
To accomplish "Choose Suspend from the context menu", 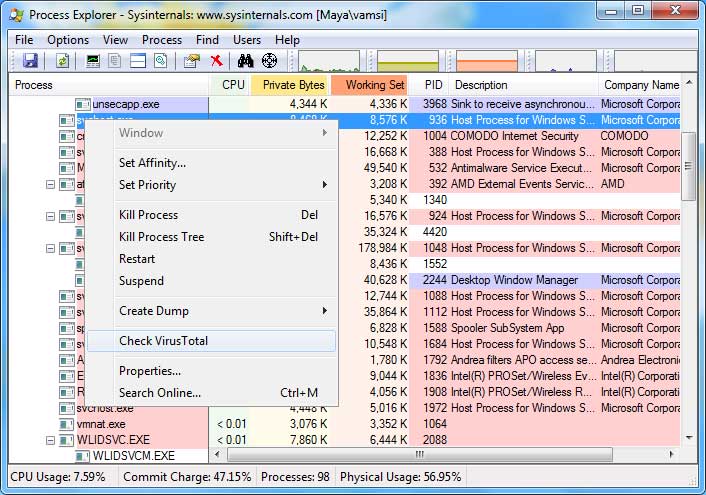I will [x=211, y=281].
